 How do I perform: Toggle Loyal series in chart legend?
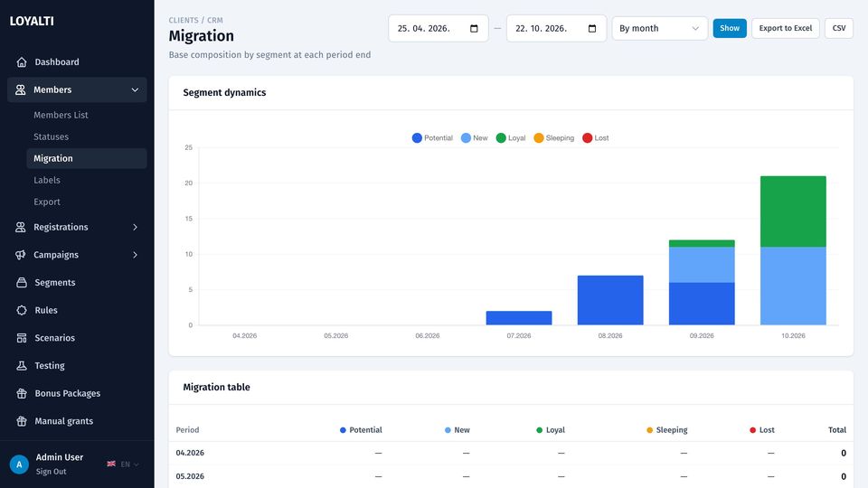tap(510, 137)
